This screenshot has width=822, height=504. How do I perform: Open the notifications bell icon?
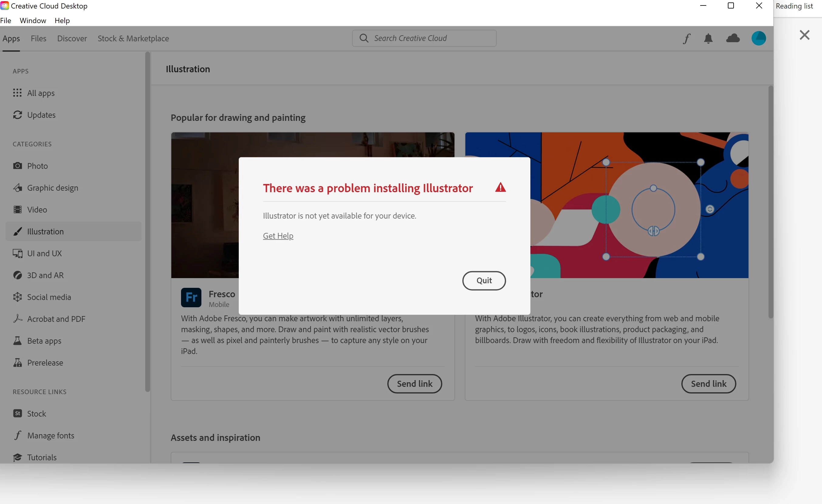click(708, 39)
